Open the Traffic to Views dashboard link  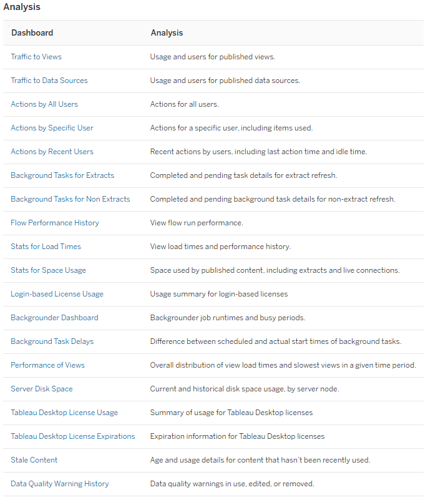pos(36,57)
